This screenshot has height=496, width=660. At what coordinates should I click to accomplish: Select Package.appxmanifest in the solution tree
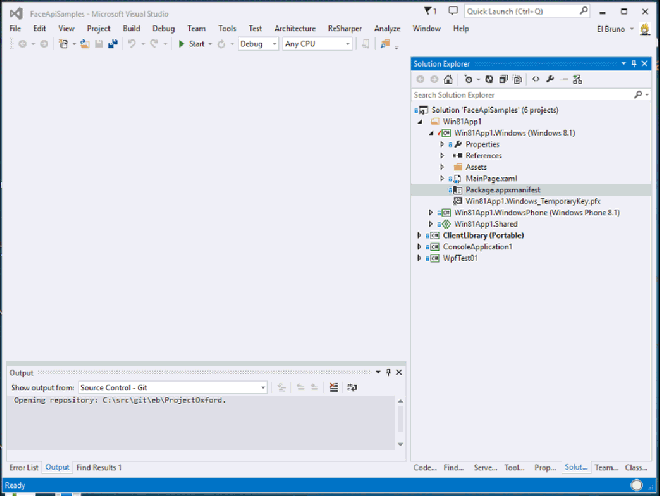(x=503, y=189)
